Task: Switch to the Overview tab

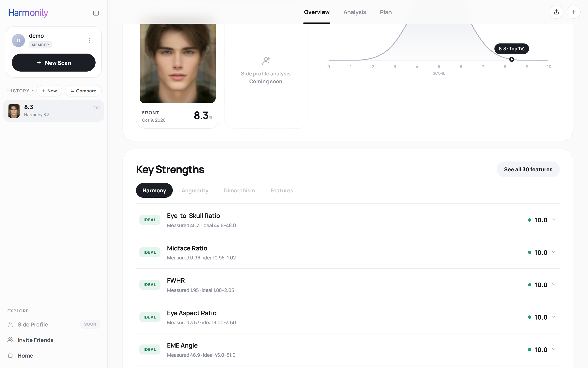Action: 317,12
